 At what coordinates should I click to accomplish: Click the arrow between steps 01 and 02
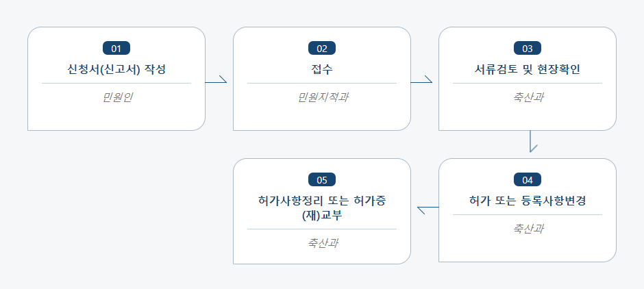216,79
